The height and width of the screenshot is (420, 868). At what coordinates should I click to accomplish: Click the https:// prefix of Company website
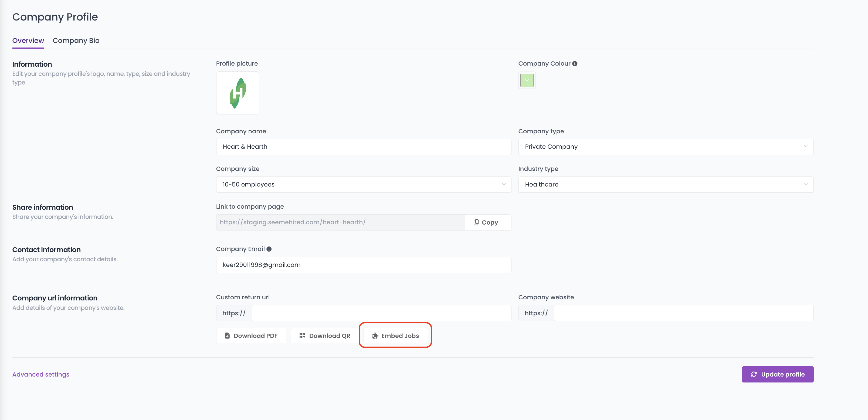(536, 313)
